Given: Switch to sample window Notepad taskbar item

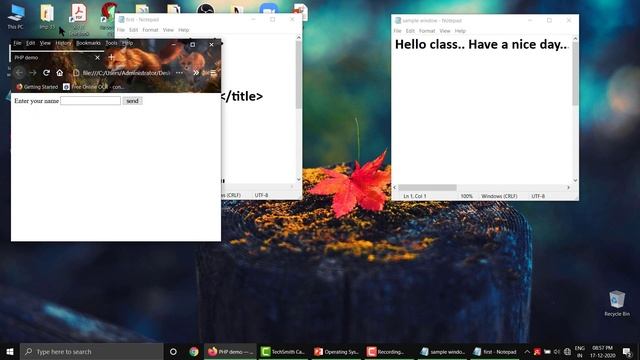Looking at the screenshot, I should (x=442, y=351).
